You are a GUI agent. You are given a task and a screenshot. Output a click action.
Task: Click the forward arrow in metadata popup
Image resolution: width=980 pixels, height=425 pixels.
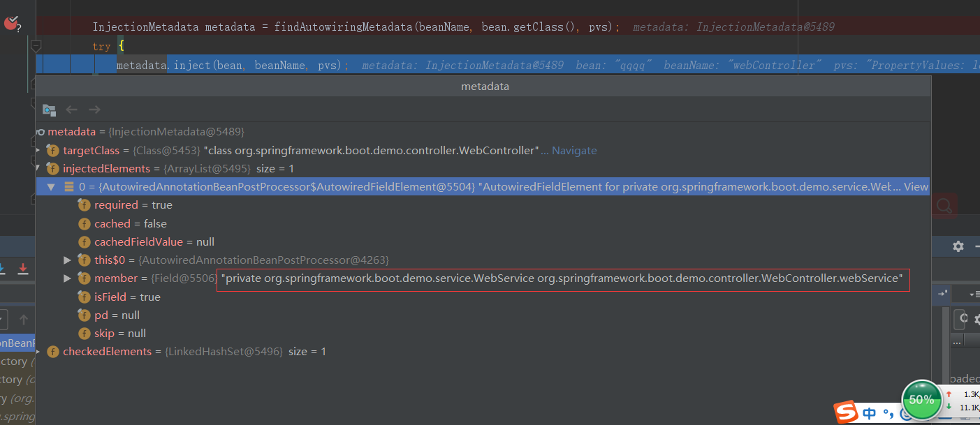coord(94,110)
